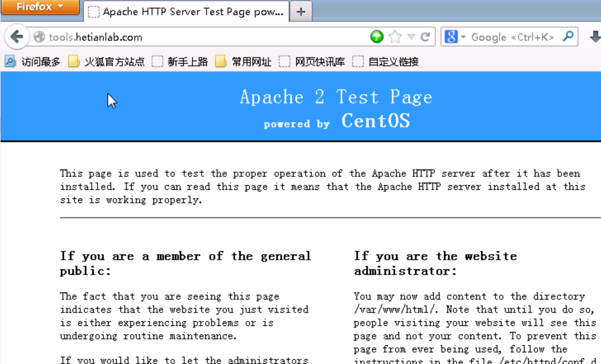
Task: Open the URL history dropdown arrow
Action: (x=411, y=37)
